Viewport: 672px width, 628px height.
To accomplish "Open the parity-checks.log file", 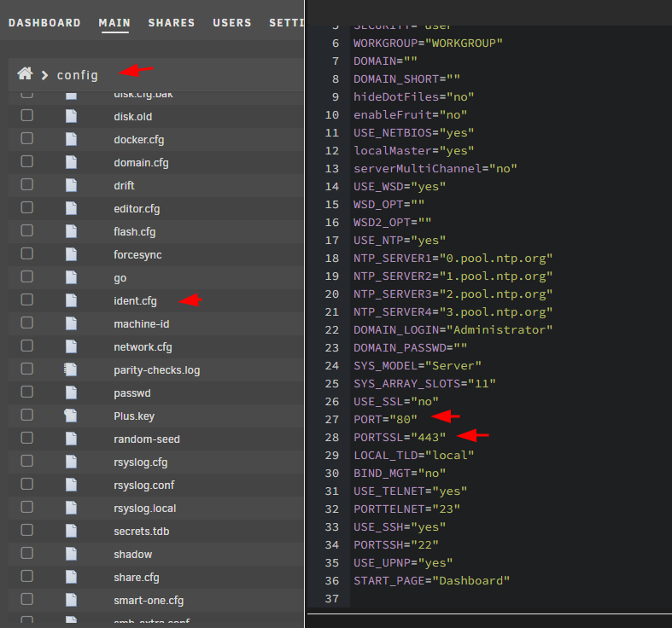I will [x=157, y=370].
